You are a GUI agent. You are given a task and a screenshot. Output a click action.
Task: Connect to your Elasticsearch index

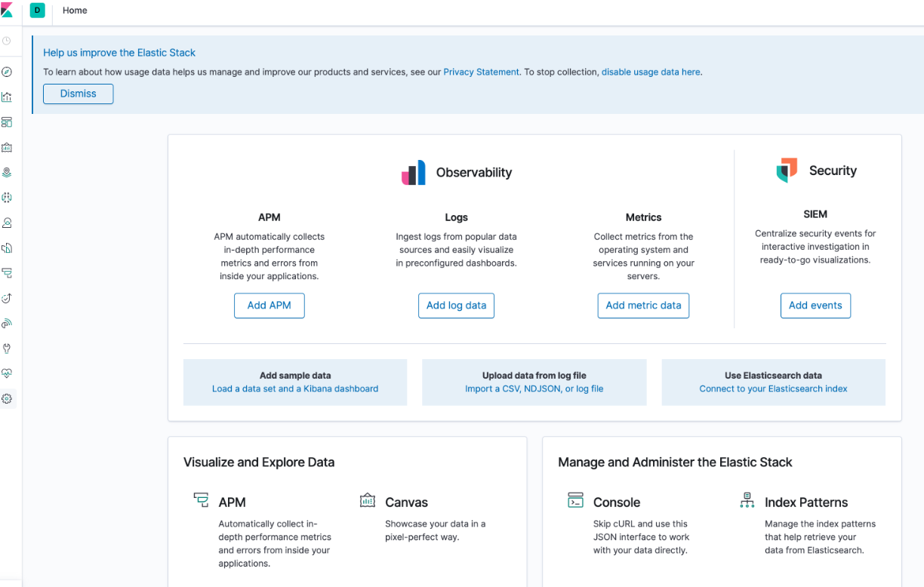click(x=773, y=389)
